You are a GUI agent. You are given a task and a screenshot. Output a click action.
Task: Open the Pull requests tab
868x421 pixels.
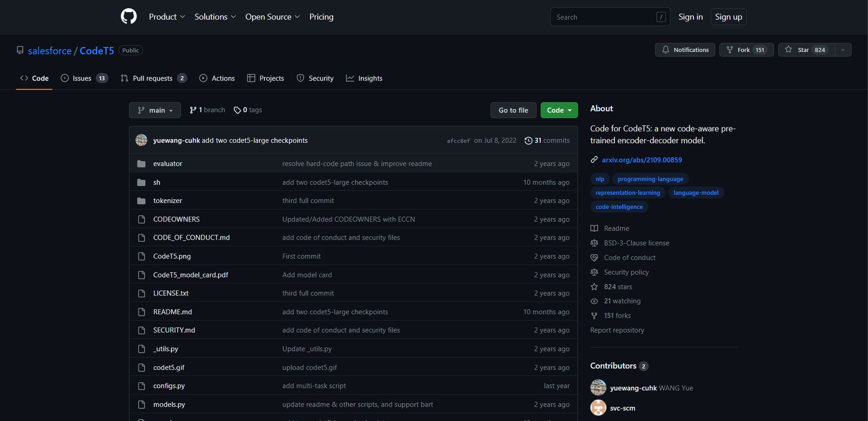tap(153, 78)
